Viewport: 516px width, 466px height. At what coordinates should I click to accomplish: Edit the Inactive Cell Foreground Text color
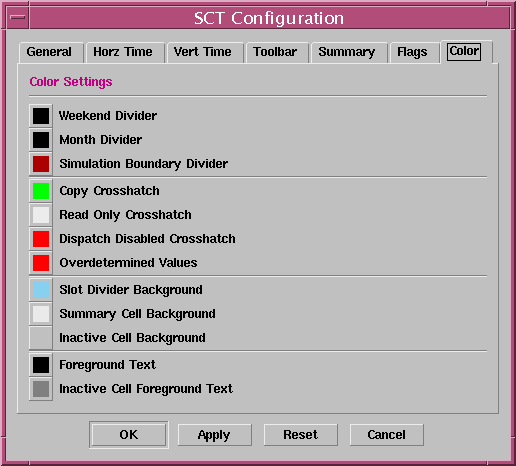[41, 389]
